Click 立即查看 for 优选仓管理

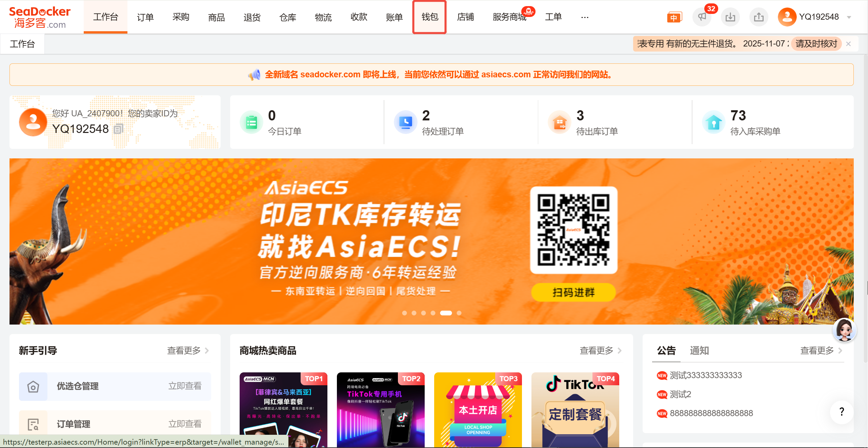(x=185, y=386)
